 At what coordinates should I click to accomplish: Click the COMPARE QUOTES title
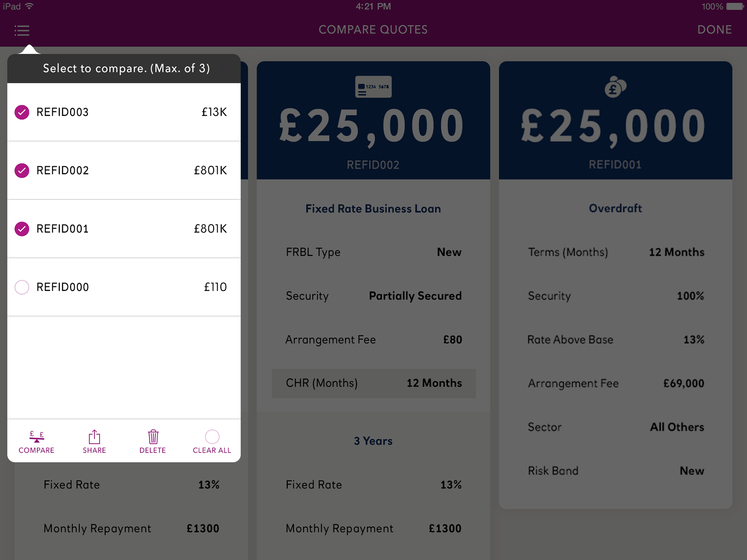pos(373,30)
